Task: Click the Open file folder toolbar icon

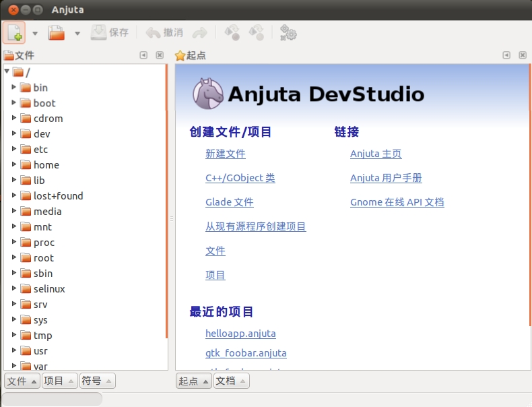Action: coord(57,33)
